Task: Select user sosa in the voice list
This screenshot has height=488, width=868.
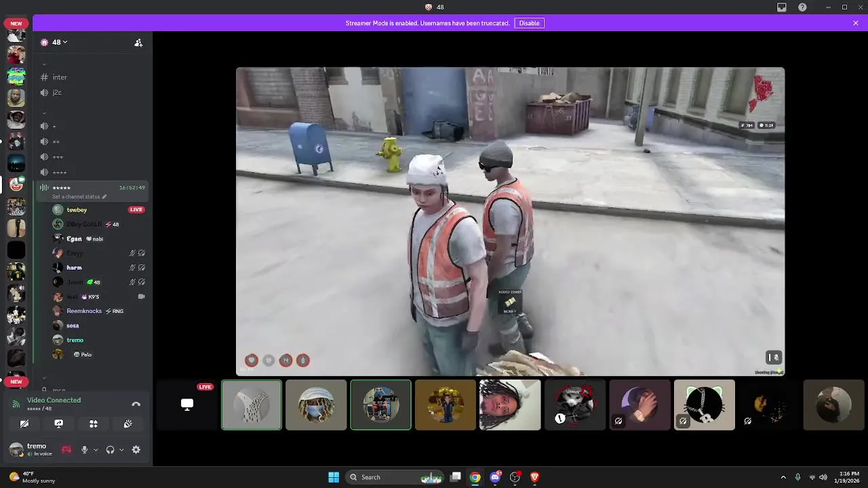Action: click(x=100, y=325)
